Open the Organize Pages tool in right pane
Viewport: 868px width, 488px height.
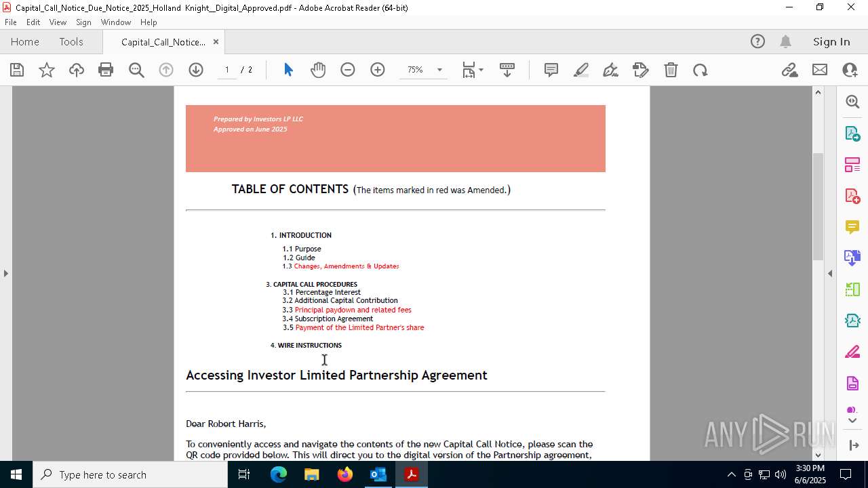[852, 165]
